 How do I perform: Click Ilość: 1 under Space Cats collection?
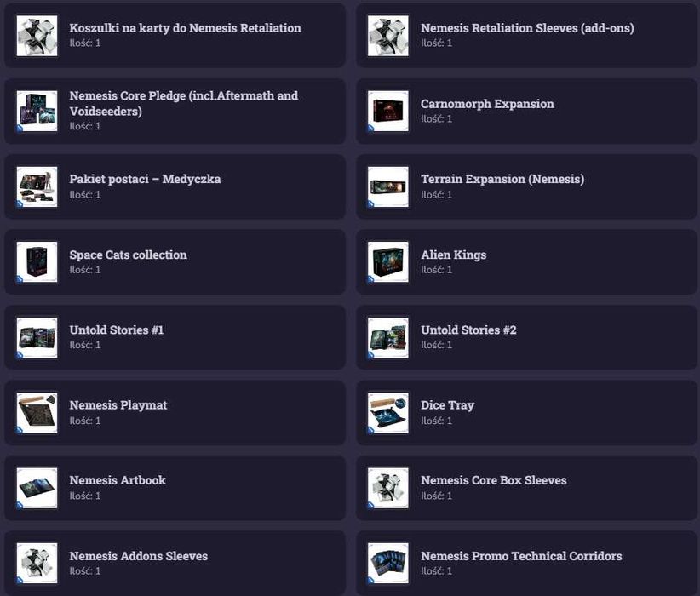point(85,270)
